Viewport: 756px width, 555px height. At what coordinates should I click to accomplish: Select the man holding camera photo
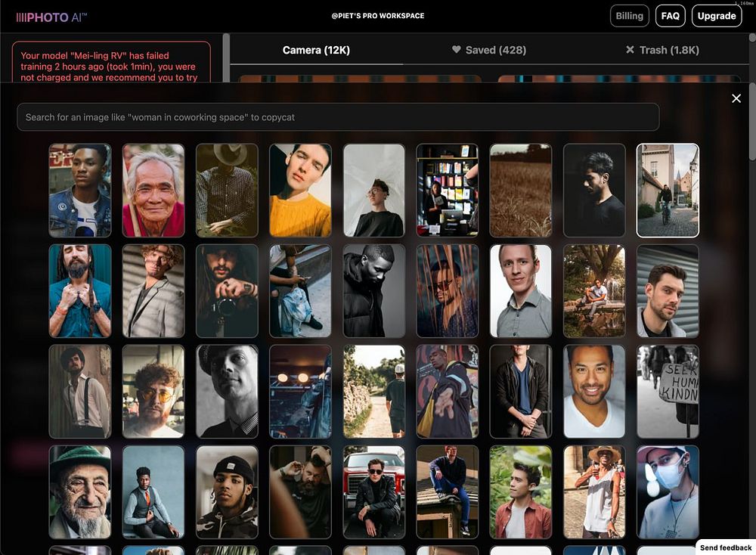(x=227, y=291)
